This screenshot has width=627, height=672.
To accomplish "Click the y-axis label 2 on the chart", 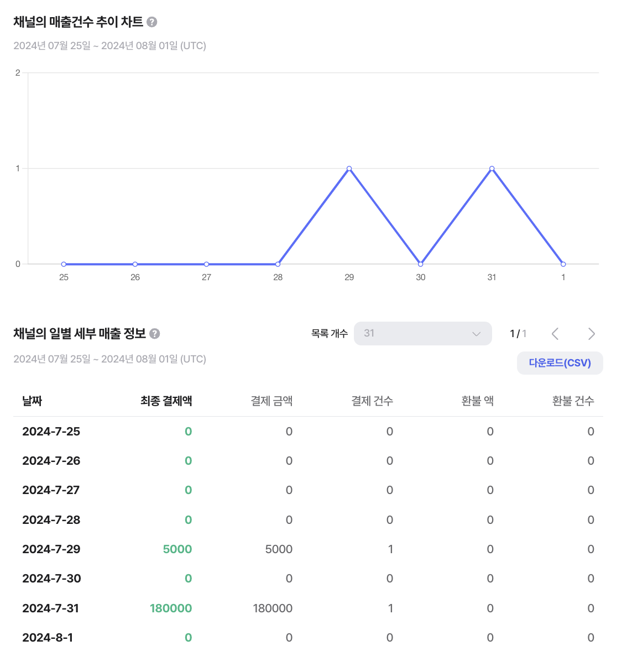I will (x=18, y=73).
